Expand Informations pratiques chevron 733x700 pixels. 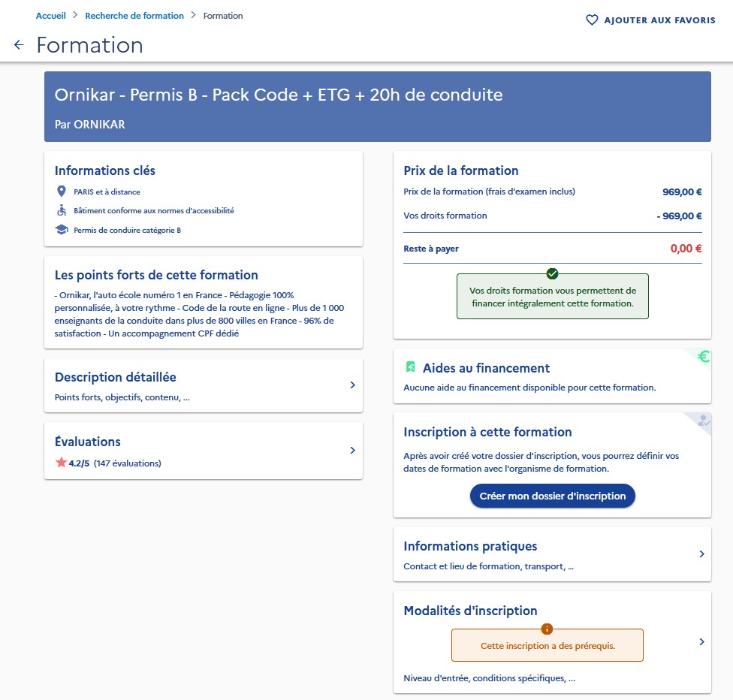point(701,554)
